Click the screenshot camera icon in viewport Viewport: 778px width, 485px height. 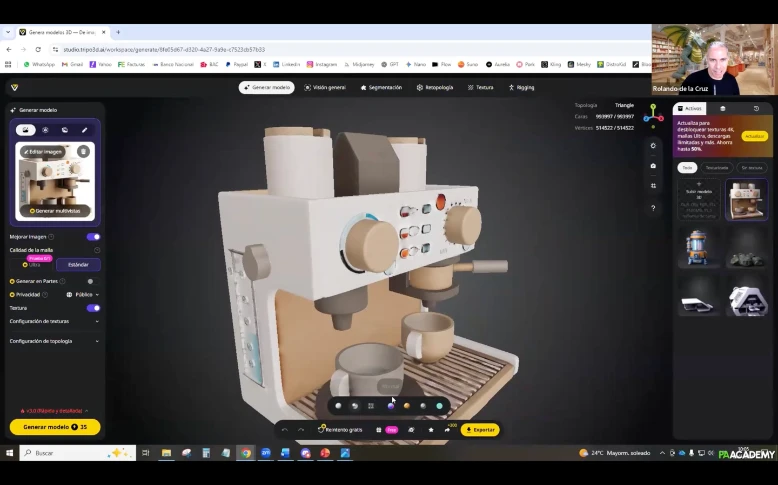point(653,166)
